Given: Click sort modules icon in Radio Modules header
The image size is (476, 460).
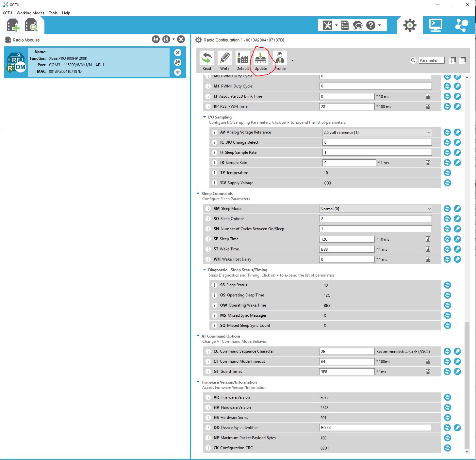Looking at the screenshot, I should coord(166,40).
